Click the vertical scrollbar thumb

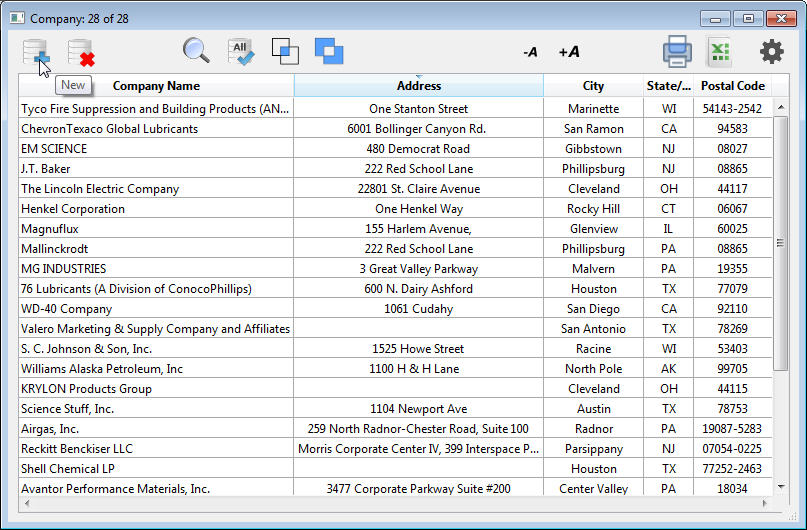tap(780, 243)
